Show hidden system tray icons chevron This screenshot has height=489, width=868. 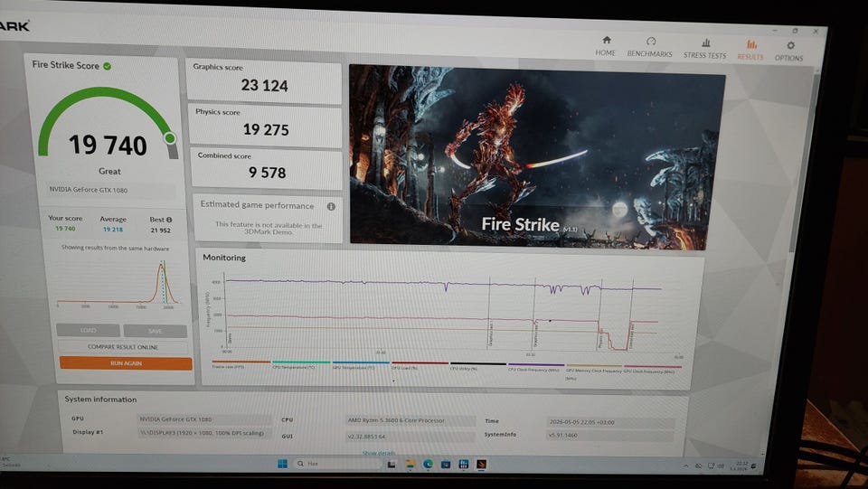click(686, 466)
